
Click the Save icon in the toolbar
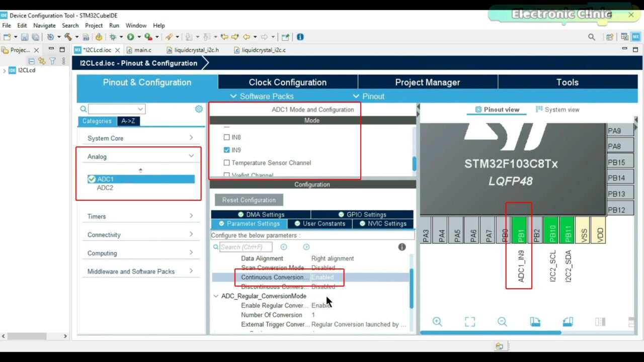(x=24, y=37)
